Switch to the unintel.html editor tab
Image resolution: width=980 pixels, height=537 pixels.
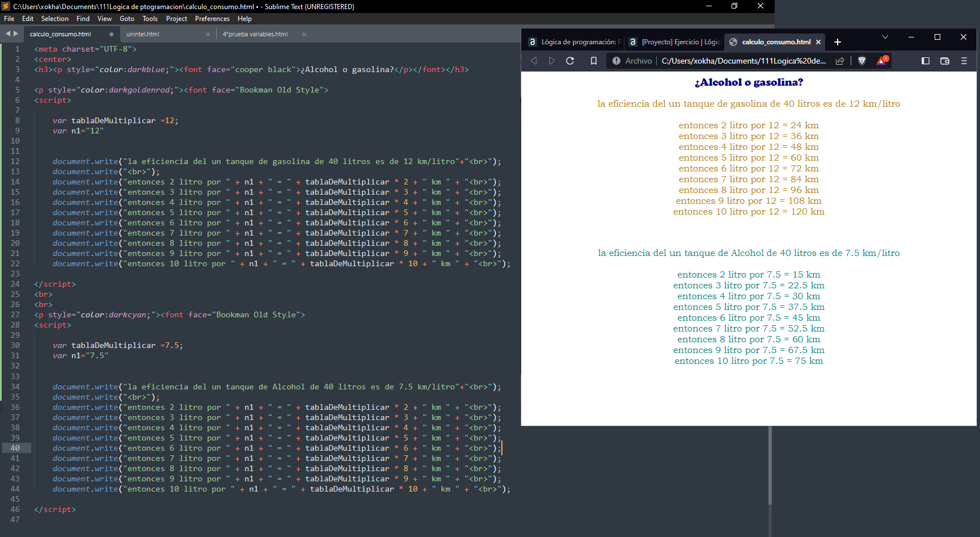[143, 34]
